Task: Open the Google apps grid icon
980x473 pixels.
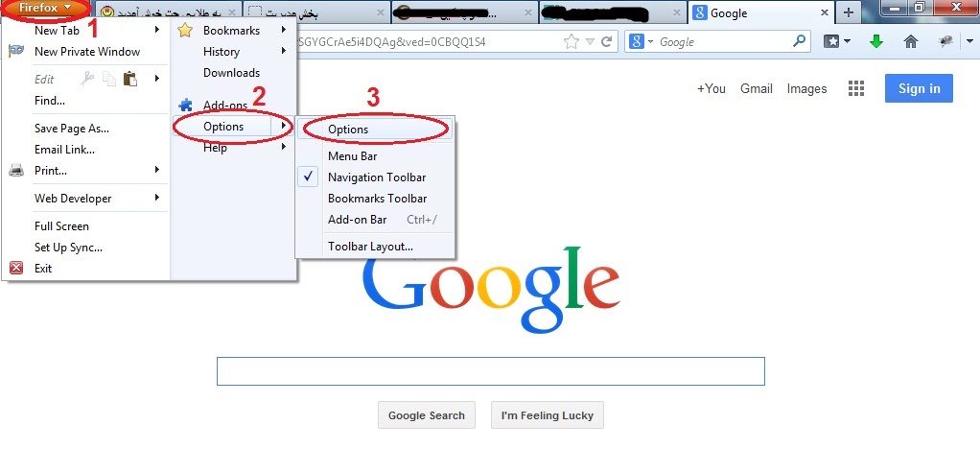Action: pos(855,89)
